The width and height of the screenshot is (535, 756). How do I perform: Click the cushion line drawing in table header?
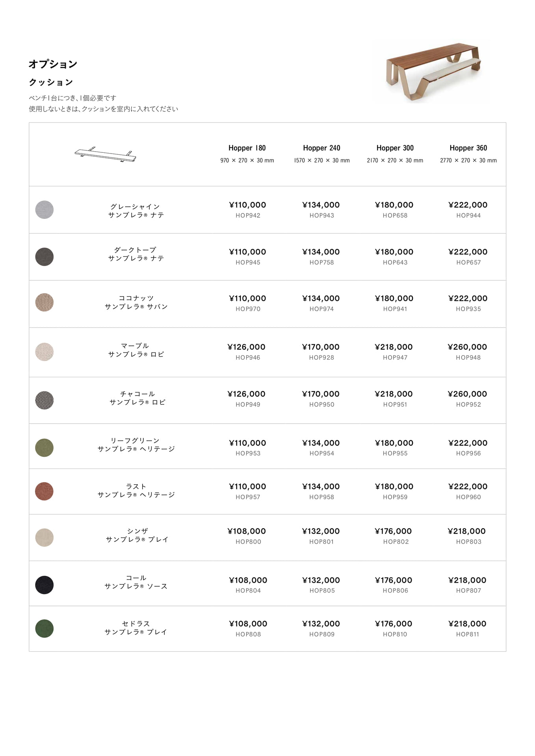[105, 154]
